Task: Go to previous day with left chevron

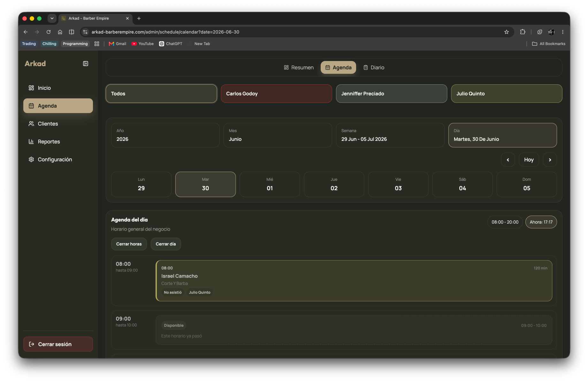Action: coord(508,160)
